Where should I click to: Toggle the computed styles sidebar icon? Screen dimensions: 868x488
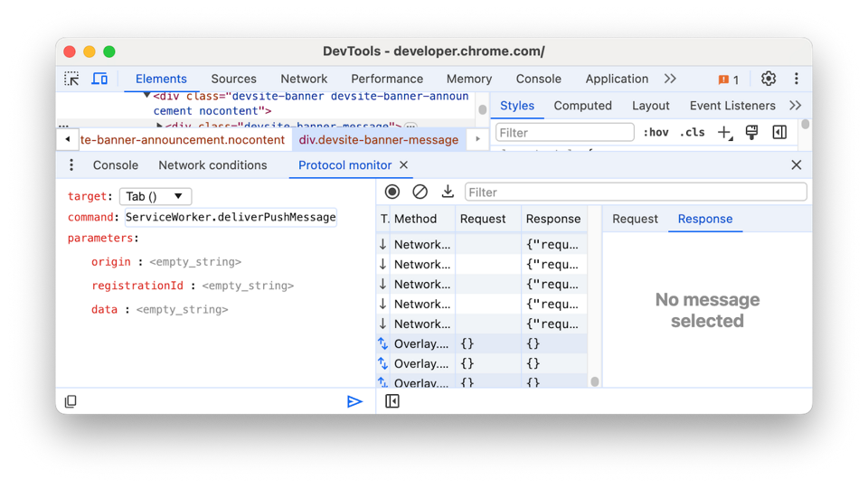[779, 133]
